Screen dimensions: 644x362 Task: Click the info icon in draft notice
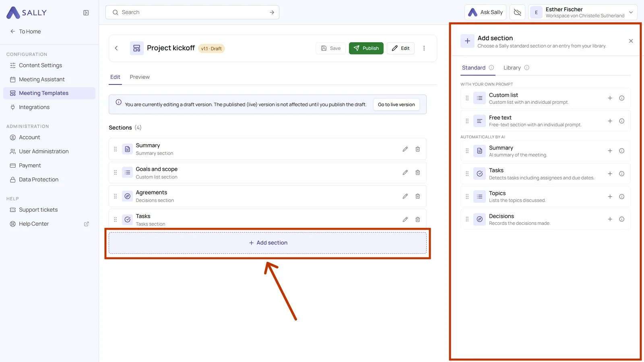[x=119, y=102]
